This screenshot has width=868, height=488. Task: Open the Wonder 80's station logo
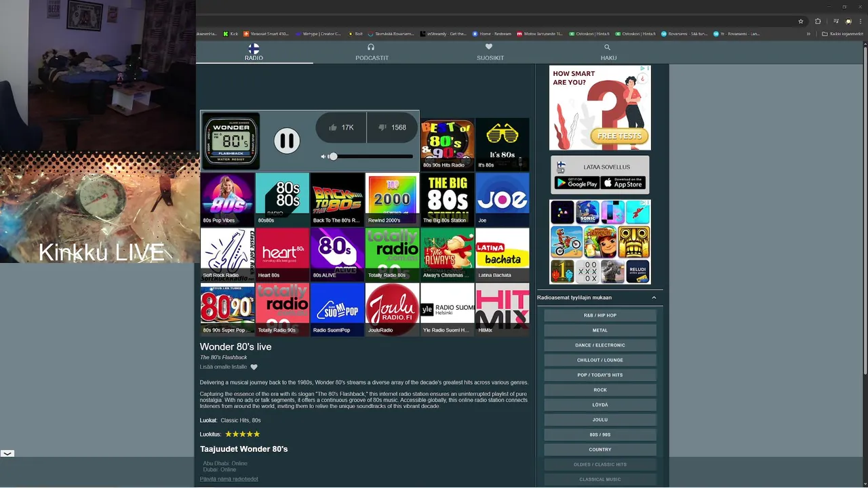231,141
